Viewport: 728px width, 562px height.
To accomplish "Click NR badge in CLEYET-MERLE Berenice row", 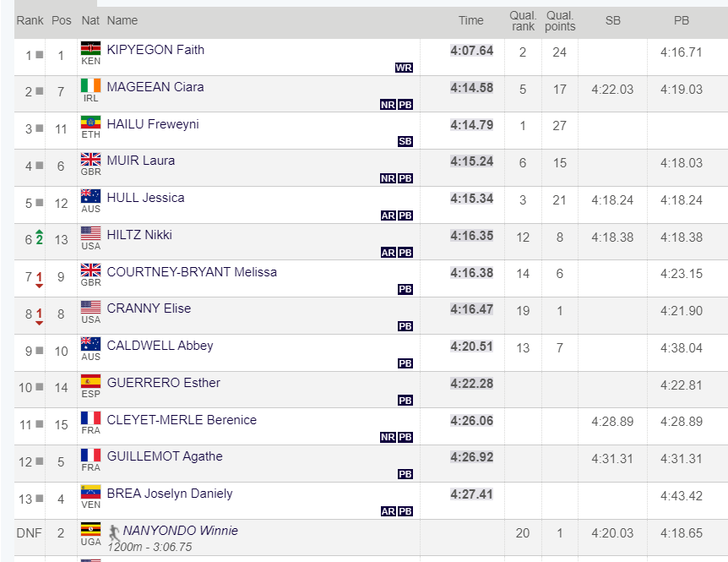I will tap(388, 437).
